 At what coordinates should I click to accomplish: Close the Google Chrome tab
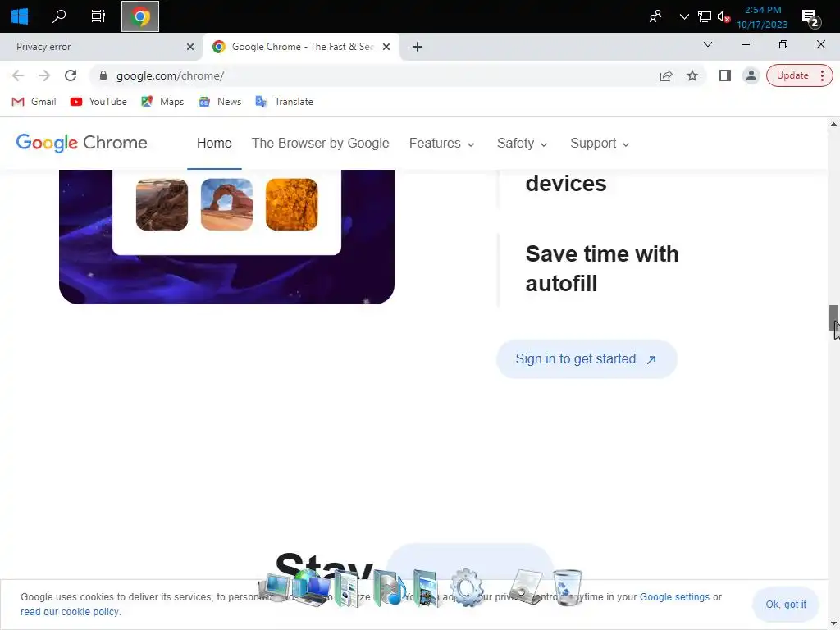point(386,47)
